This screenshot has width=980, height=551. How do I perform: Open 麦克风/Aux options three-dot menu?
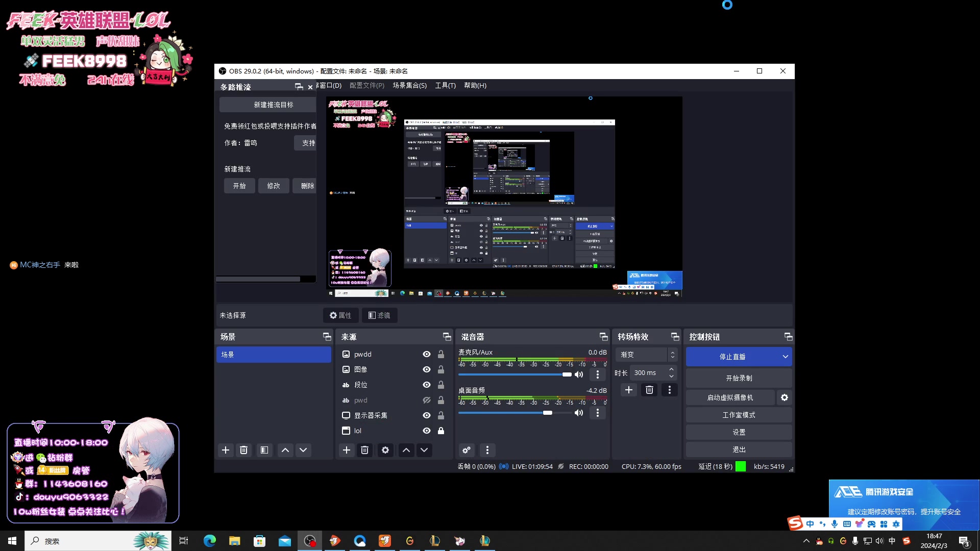[598, 374]
